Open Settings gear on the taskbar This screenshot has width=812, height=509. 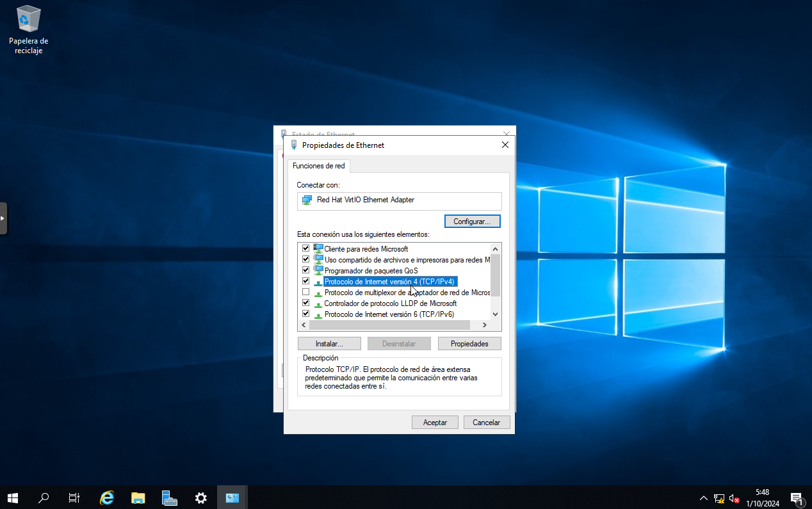coord(200,497)
